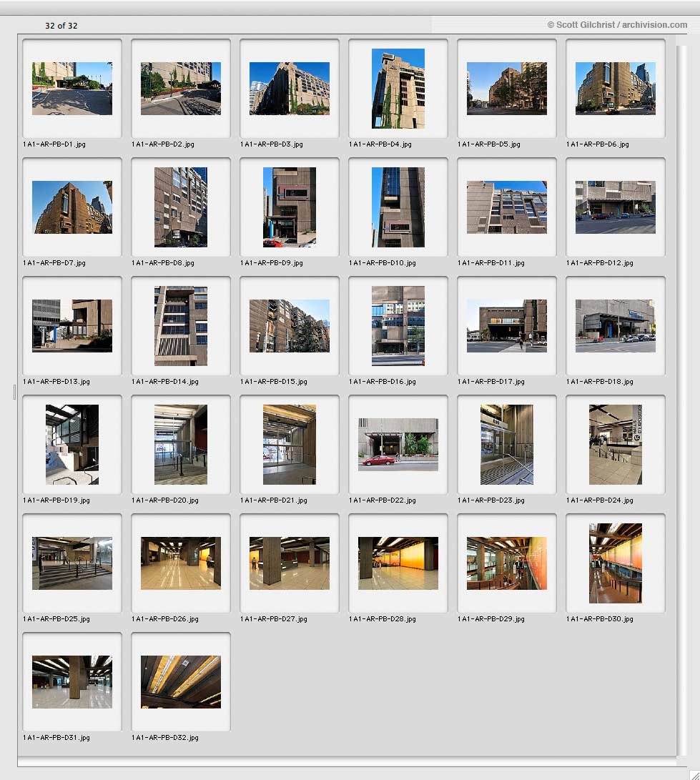Click the filename label 1A1-AR-PB-D15.jpg
Image resolution: width=700 pixels, height=780 pixels.
point(274,382)
